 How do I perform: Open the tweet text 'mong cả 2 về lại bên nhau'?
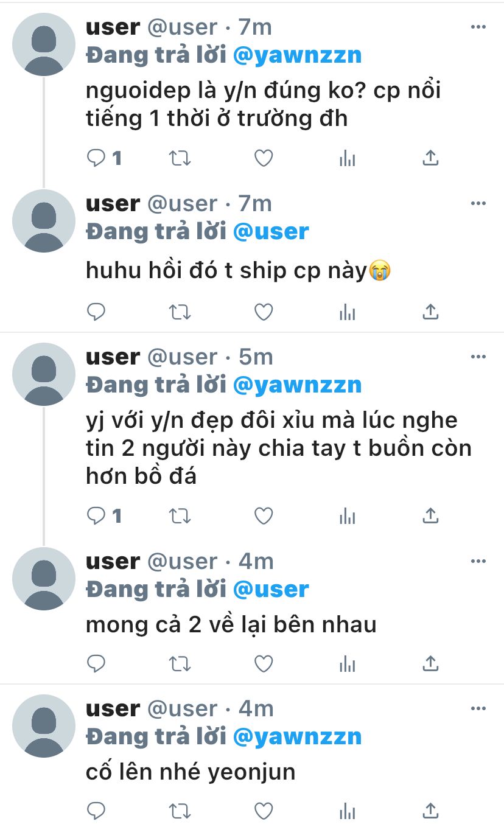[231, 624]
